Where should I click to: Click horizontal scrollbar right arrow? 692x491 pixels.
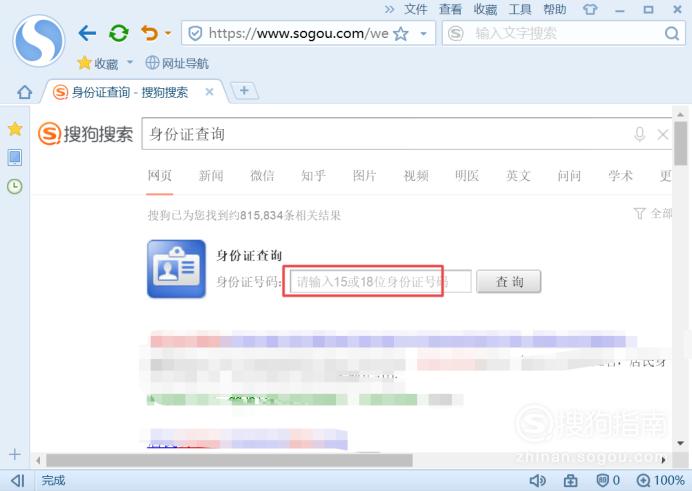pos(663,460)
